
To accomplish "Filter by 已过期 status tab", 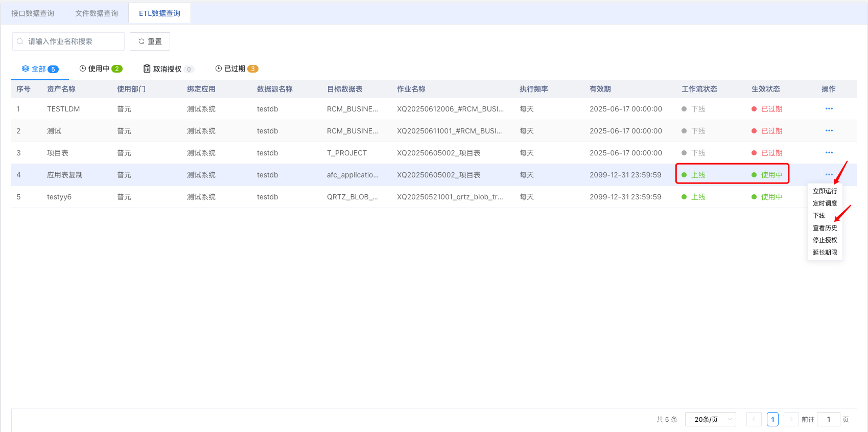I will tap(237, 69).
